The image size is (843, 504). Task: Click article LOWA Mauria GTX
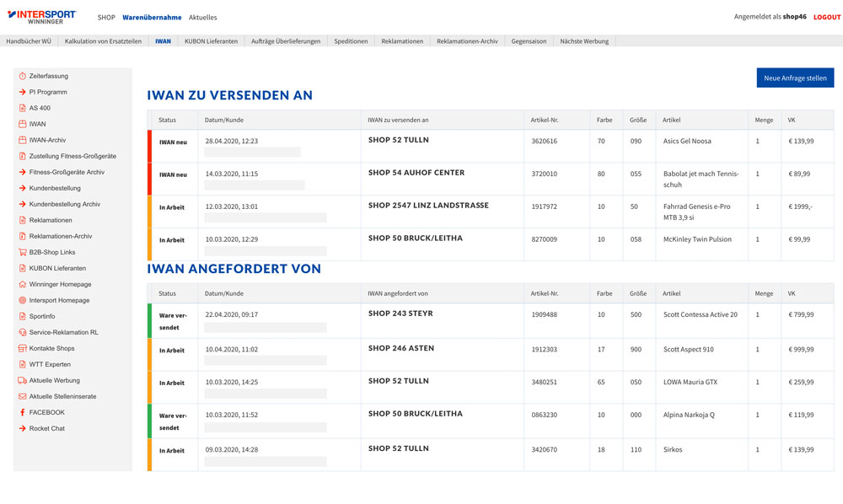[x=690, y=382]
